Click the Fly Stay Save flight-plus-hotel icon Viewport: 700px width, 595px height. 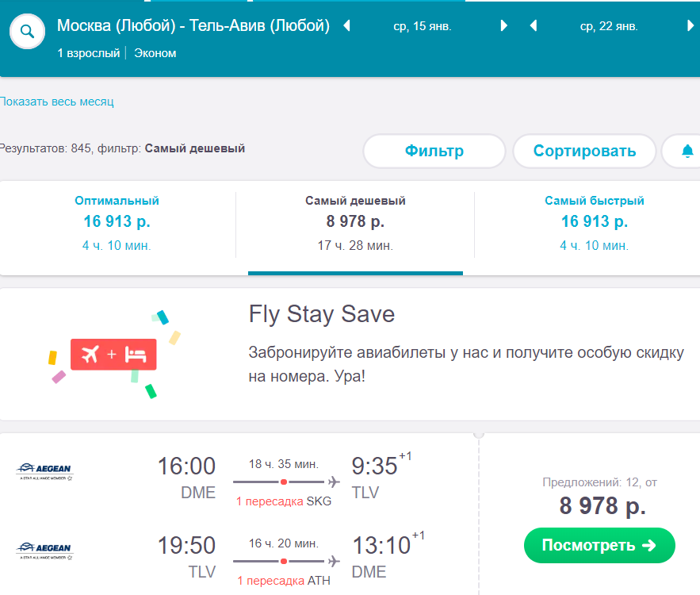[x=113, y=355]
